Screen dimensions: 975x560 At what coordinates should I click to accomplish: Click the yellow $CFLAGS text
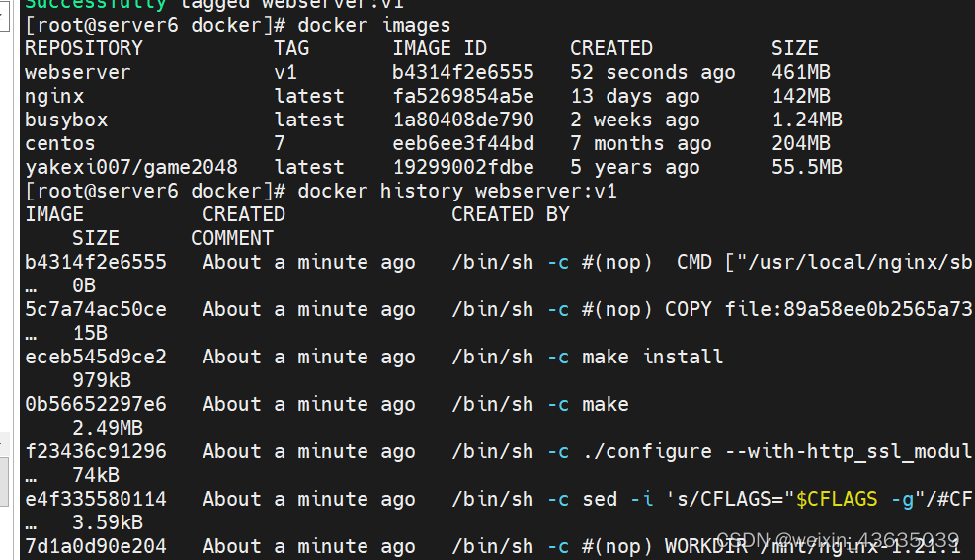pos(837,499)
